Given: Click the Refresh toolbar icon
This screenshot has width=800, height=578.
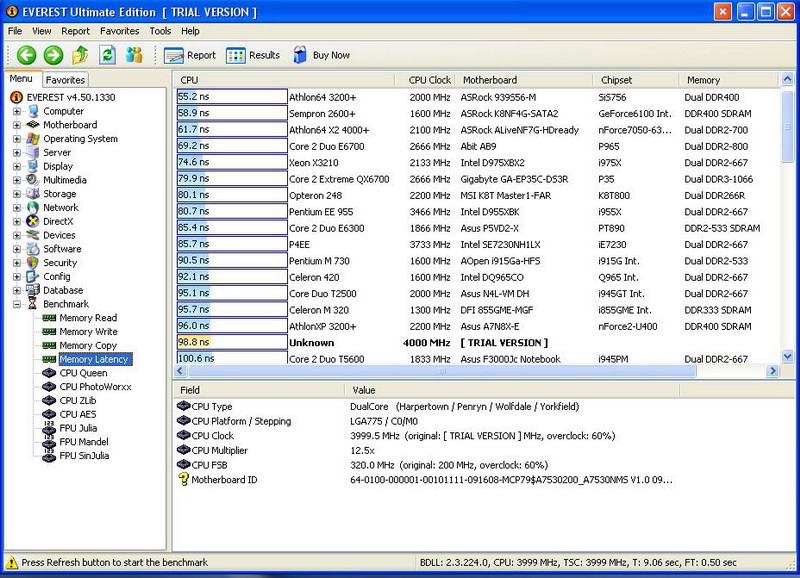Looking at the screenshot, I should click(x=107, y=56).
